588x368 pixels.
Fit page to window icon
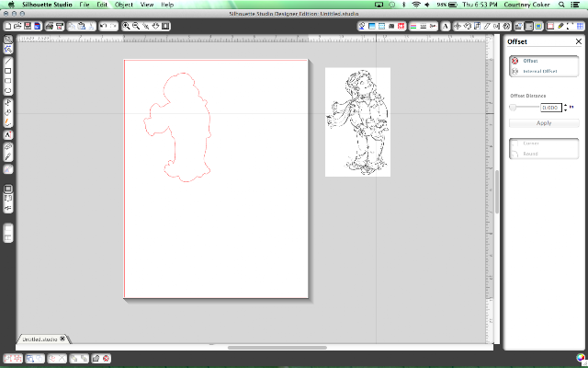[x=165, y=26]
